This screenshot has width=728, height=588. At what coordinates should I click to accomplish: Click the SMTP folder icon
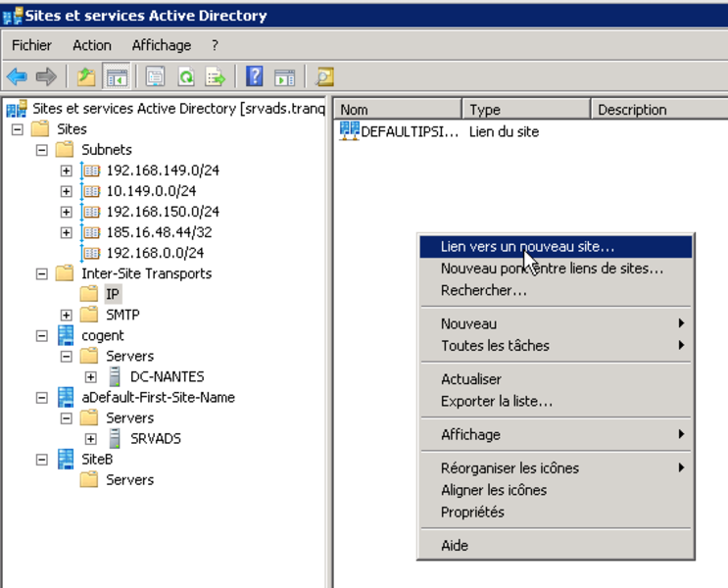pyautogui.click(x=88, y=315)
